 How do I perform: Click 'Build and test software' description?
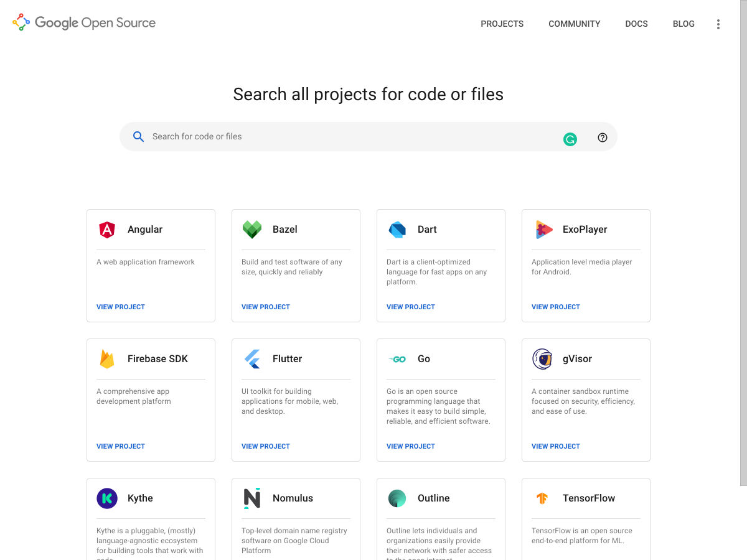click(x=292, y=267)
